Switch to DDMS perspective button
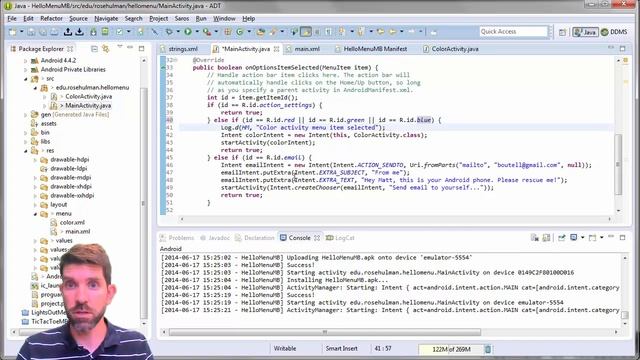The height and width of the screenshot is (360, 640). (614, 32)
